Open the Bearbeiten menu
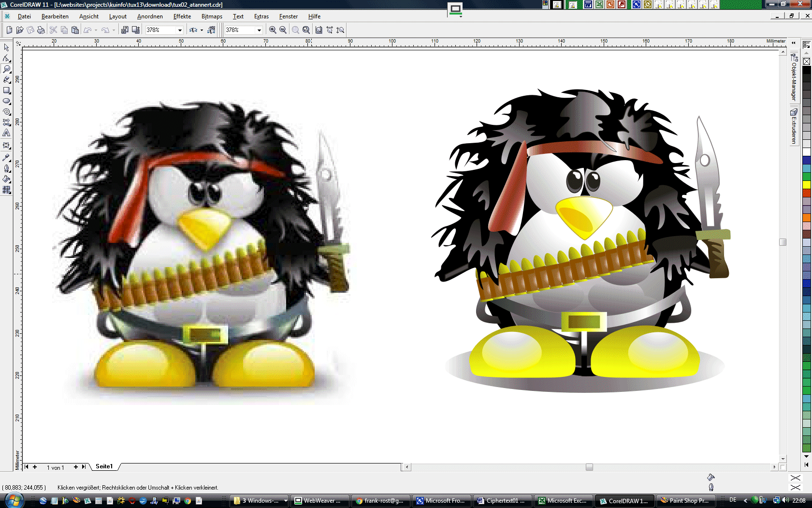Viewport: 812px width, 508px height. [x=55, y=16]
